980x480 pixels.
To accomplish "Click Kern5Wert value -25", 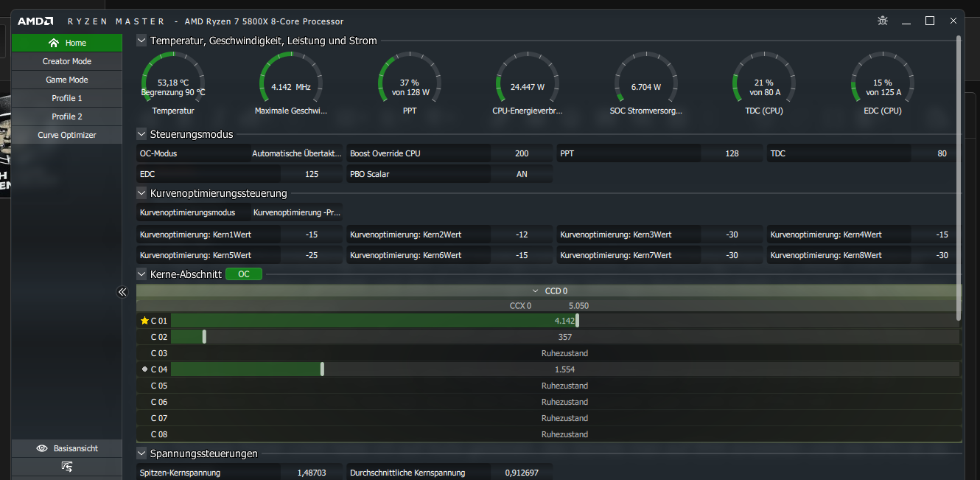I will (312, 255).
